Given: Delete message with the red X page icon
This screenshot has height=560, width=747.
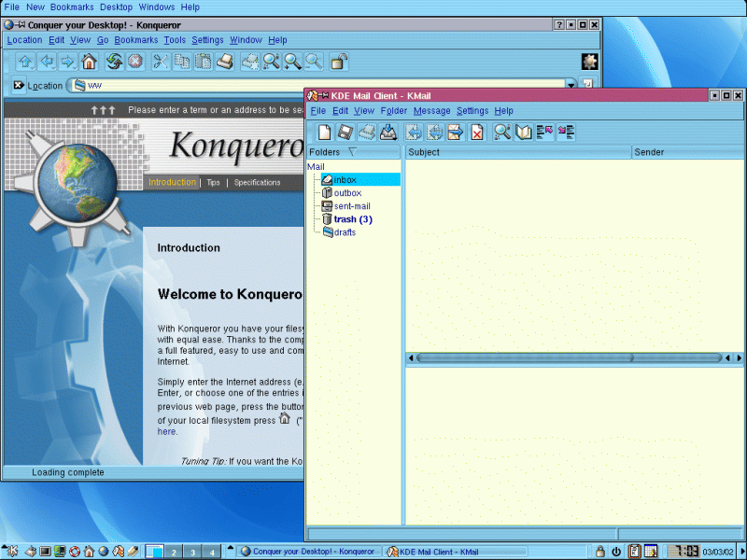Looking at the screenshot, I should pyautogui.click(x=476, y=132).
